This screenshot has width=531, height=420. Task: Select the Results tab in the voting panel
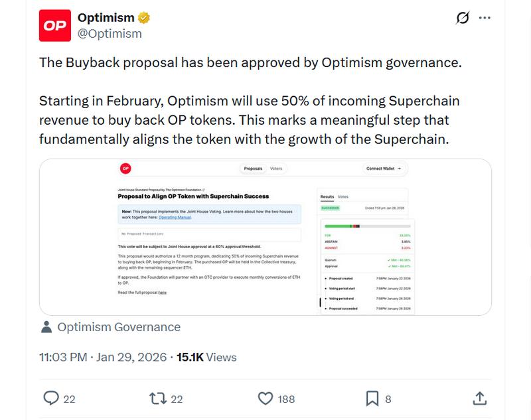click(x=327, y=197)
